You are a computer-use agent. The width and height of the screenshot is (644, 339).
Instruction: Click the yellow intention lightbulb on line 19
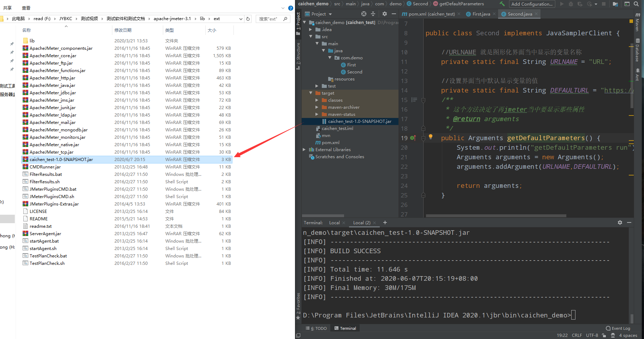click(431, 137)
